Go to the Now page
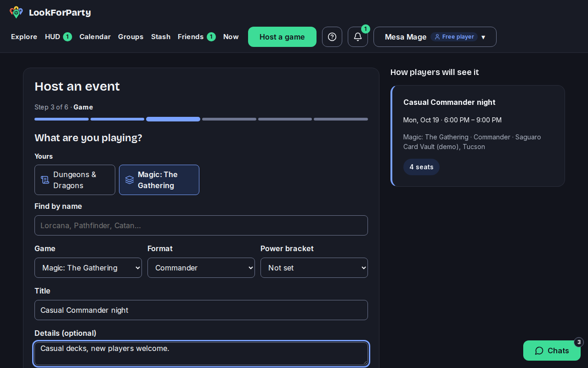The width and height of the screenshot is (588, 368). [x=231, y=37]
